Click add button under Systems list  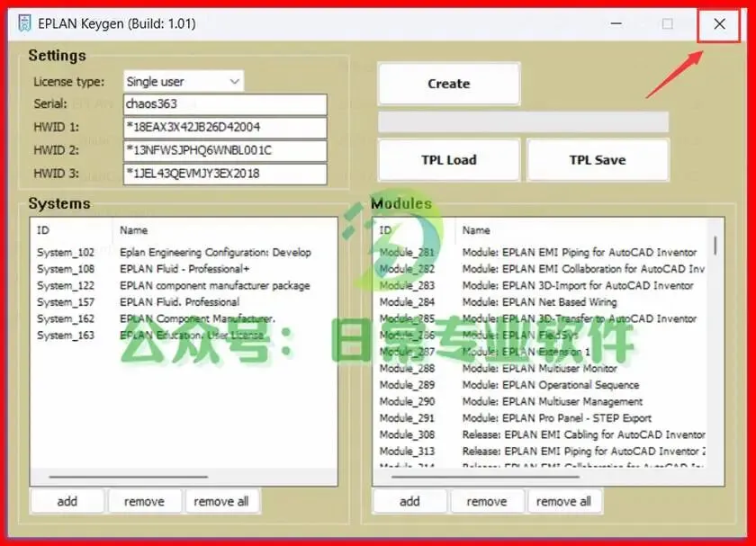67,501
